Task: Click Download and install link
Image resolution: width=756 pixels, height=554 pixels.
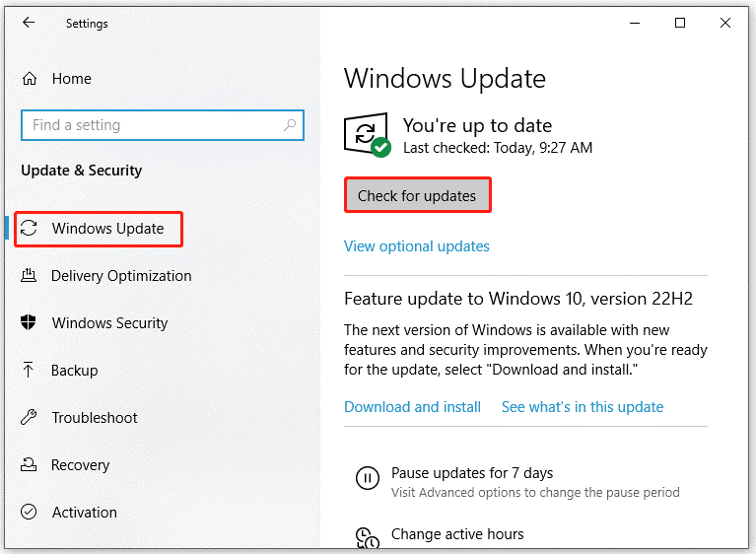Action: pyautogui.click(x=412, y=407)
